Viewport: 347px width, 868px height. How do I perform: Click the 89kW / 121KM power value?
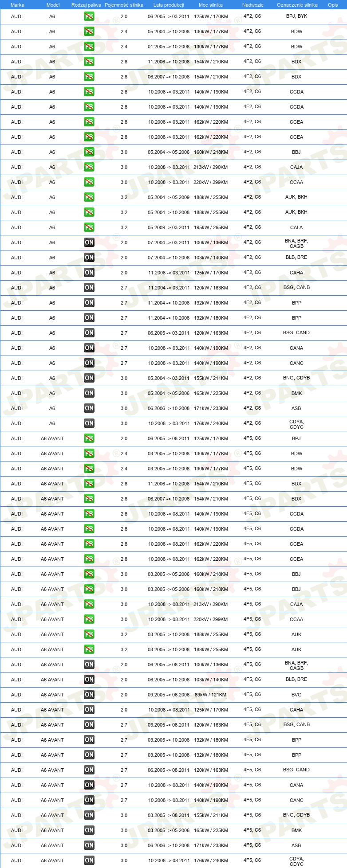[210, 695]
